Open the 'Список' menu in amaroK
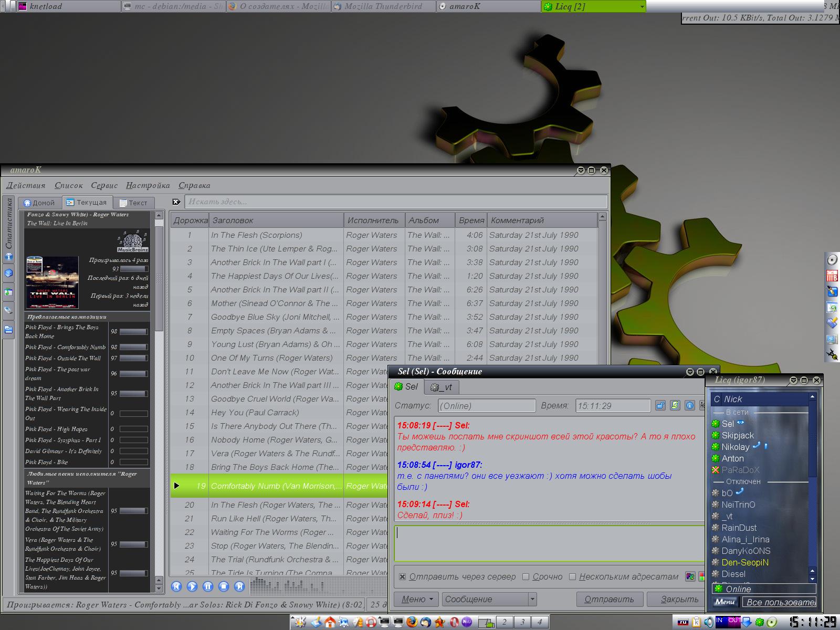Image resolution: width=840 pixels, height=630 pixels. point(69,185)
